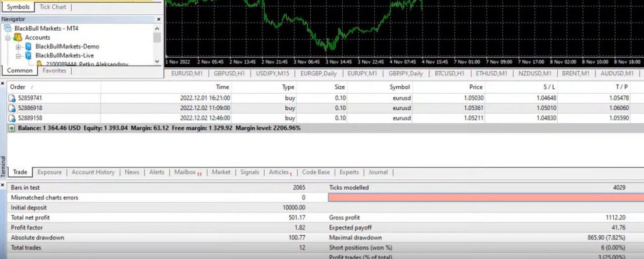Open the Mailbox tab

(185, 172)
